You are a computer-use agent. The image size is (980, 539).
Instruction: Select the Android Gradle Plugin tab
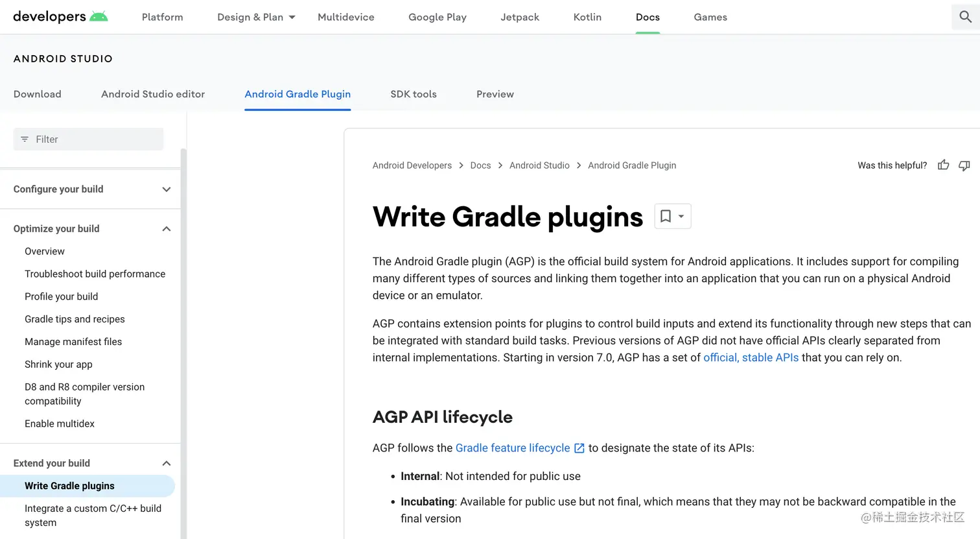(297, 94)
